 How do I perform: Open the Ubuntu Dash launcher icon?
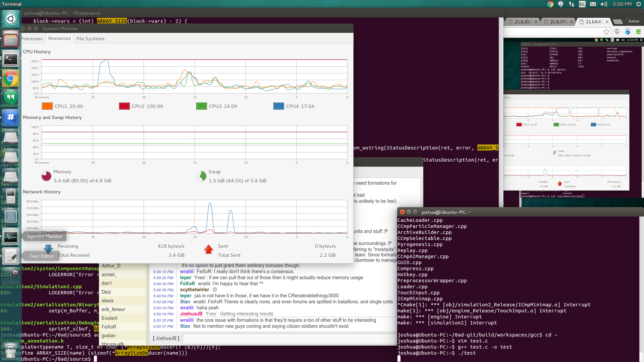(x=11, y=18)
